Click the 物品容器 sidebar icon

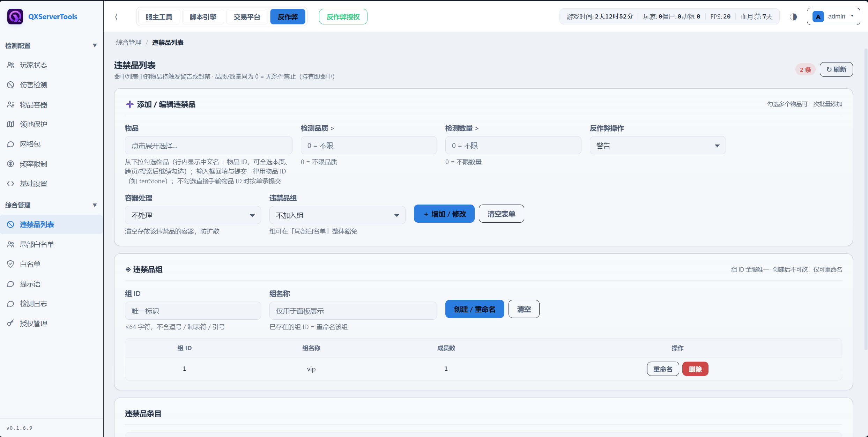pyautogui.click(x=10, y=105)
